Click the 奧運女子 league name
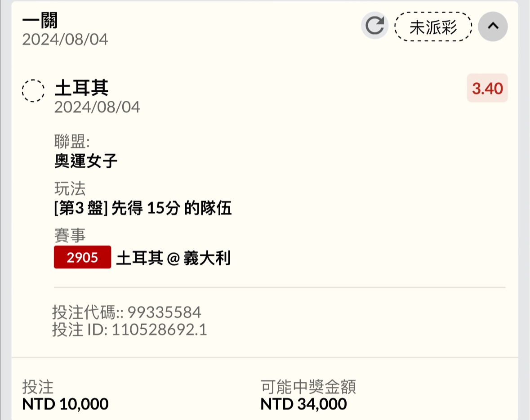The width and height of the screenshot is (530, 420). pyautogui.click(x=86, y=161)
